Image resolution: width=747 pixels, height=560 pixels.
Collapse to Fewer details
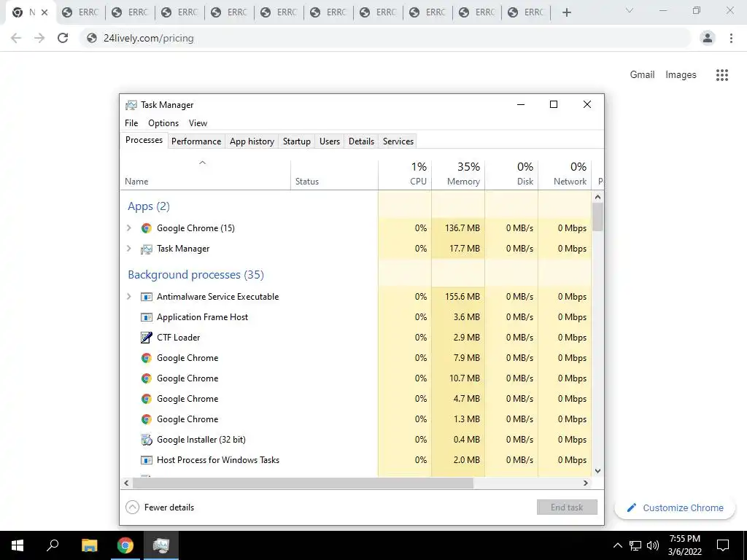click(x=160, y=507)
